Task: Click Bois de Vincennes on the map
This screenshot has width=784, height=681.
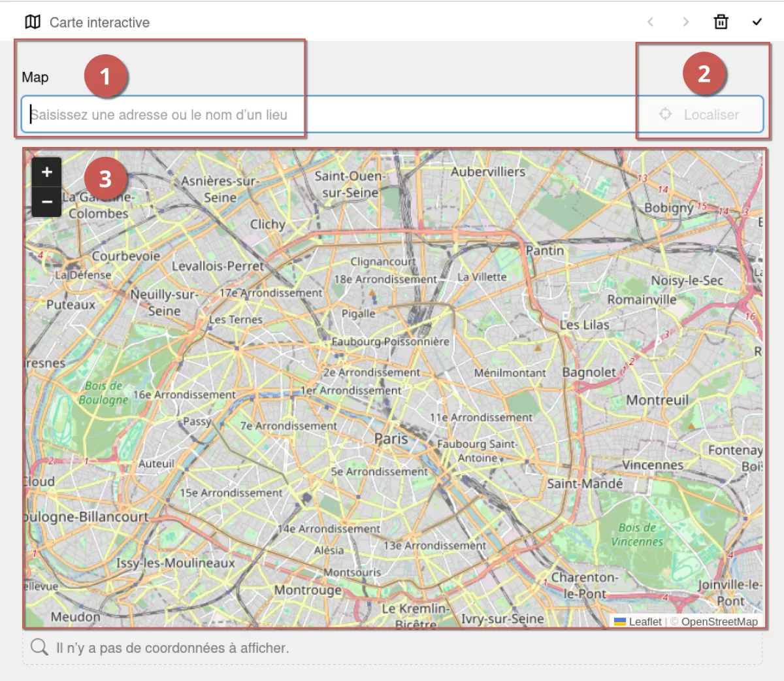Action: click(637, 535)
